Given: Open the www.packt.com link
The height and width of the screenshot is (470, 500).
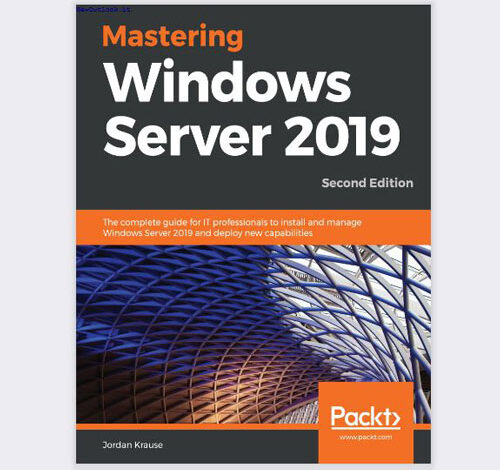Looking at the screenshot, I should 366,437.
